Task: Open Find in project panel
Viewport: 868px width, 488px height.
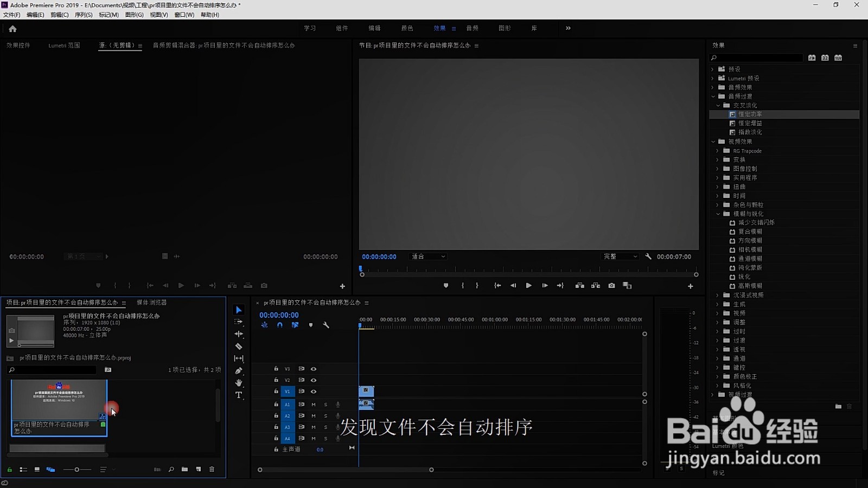Action: click(x=171, y=470)
